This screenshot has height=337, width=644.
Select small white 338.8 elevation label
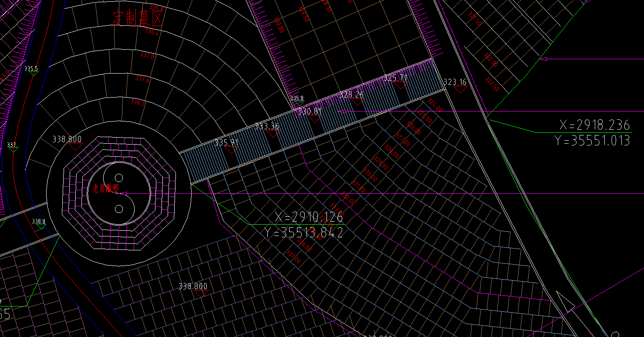[38, 221]
